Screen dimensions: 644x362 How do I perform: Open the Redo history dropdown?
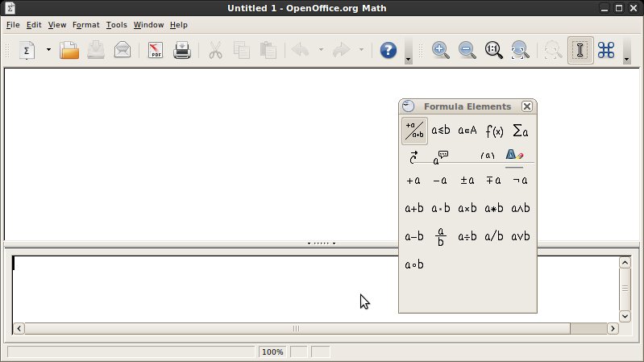pos(361,50)
